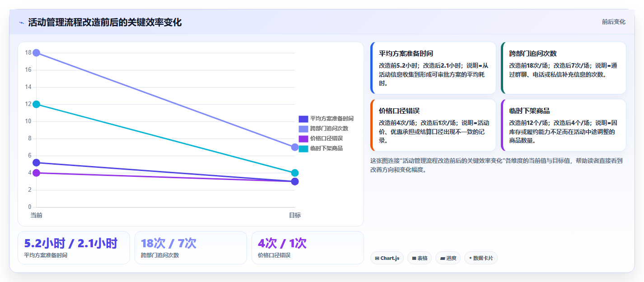
Task: Toggle the 跨部门追问次数 legend color box
Action: (x=303, y=129)
